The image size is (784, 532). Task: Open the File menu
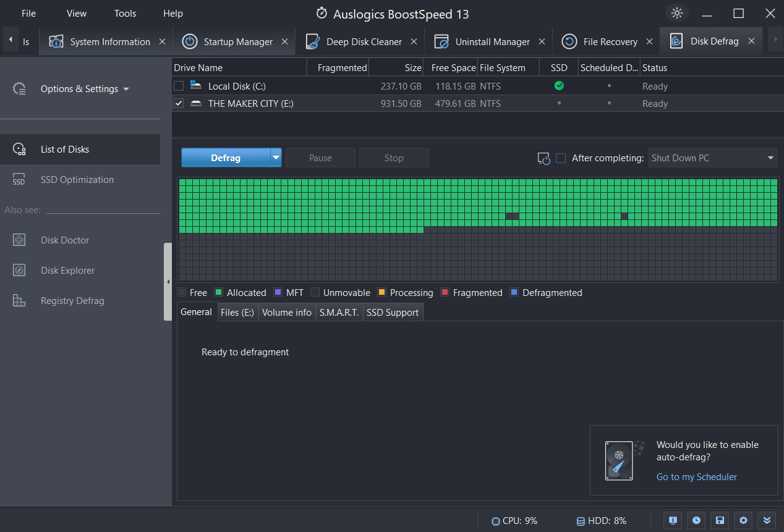28,13
